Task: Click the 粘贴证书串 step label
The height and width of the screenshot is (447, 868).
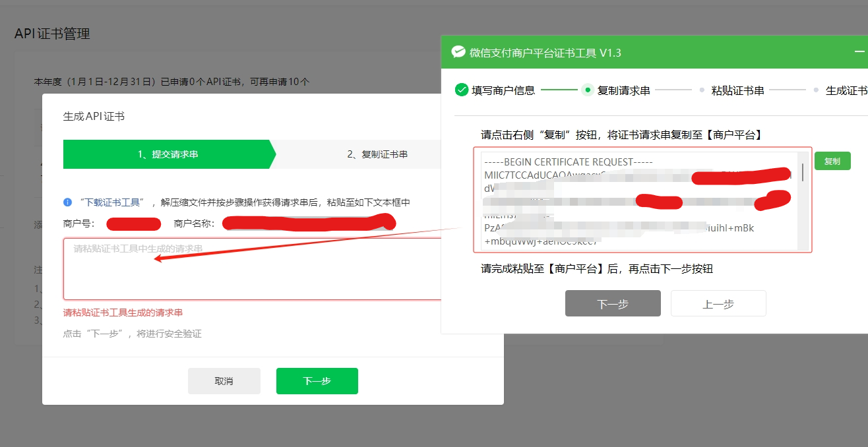Action: coord(737,90)
